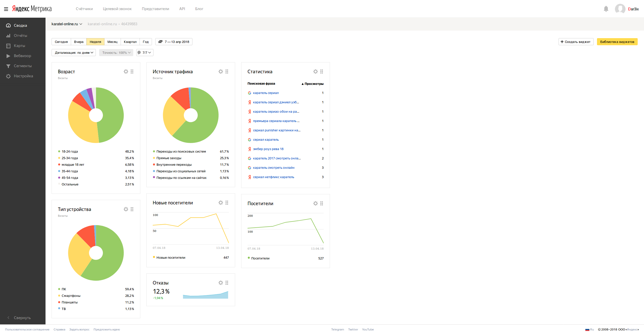Toggle 18-24 года legend item
This screenshot has width=644, height=334.
(x=96, y=152)
